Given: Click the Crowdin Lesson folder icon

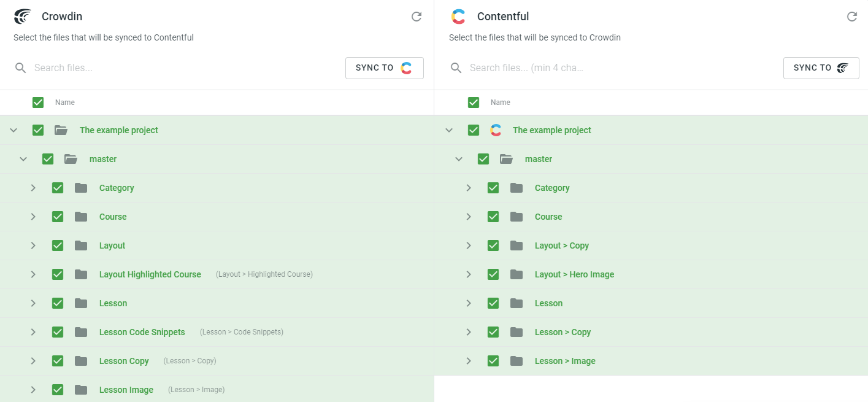Looking at the screenshot, I should coord(81,303).
